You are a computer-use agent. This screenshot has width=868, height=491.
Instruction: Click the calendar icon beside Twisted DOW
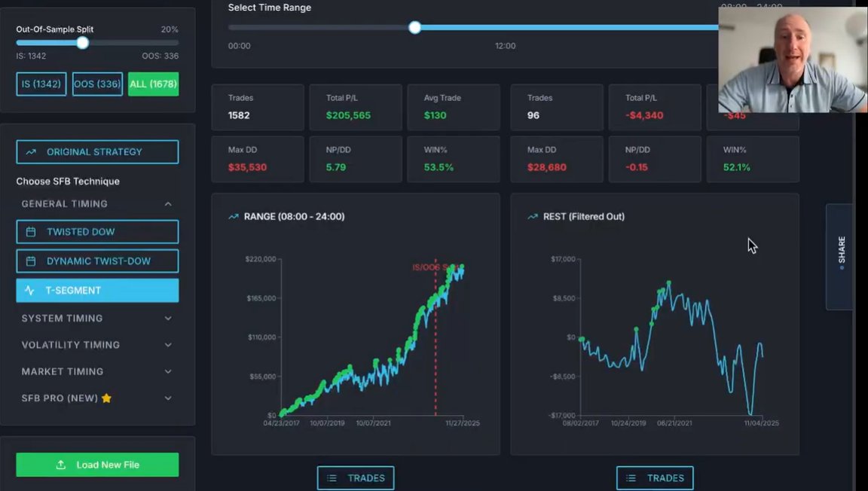pyautogui.click(x=31, y=232)
